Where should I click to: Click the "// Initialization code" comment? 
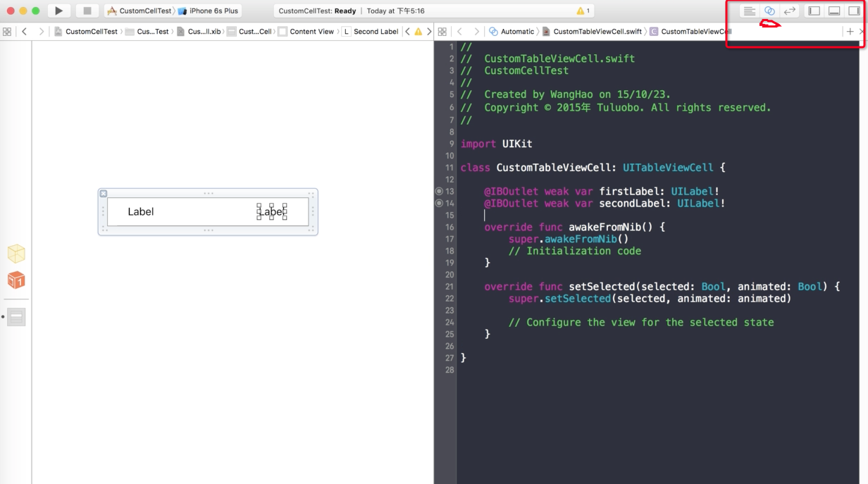(575, 251)
